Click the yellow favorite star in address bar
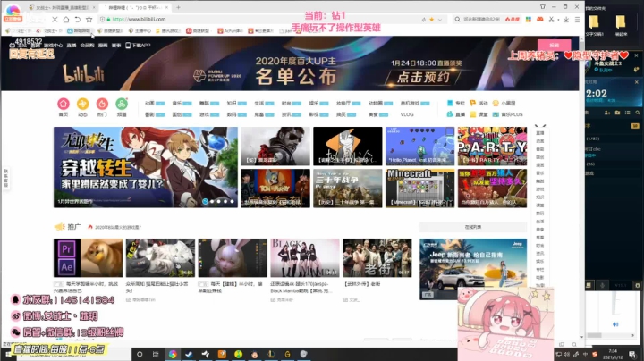The height and width of the screenshot is (361, 644). coord(432,20)
